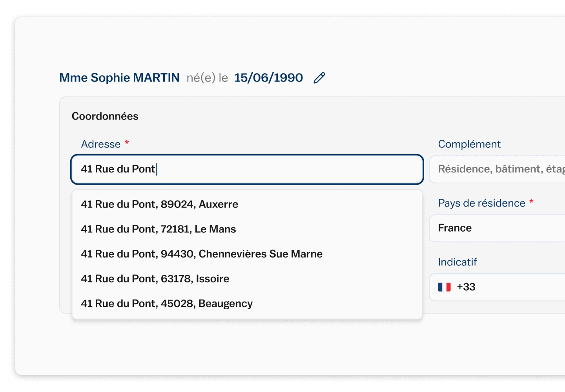Click the Pays de résidence label
Image resolution: width=565 pixels, height=392 pixels.
(x=481, y=203)
